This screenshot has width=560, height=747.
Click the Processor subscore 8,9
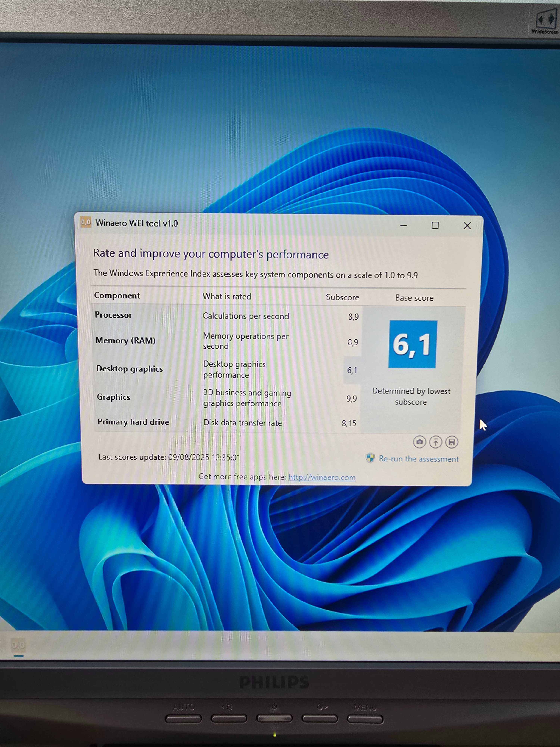[353, 317]
